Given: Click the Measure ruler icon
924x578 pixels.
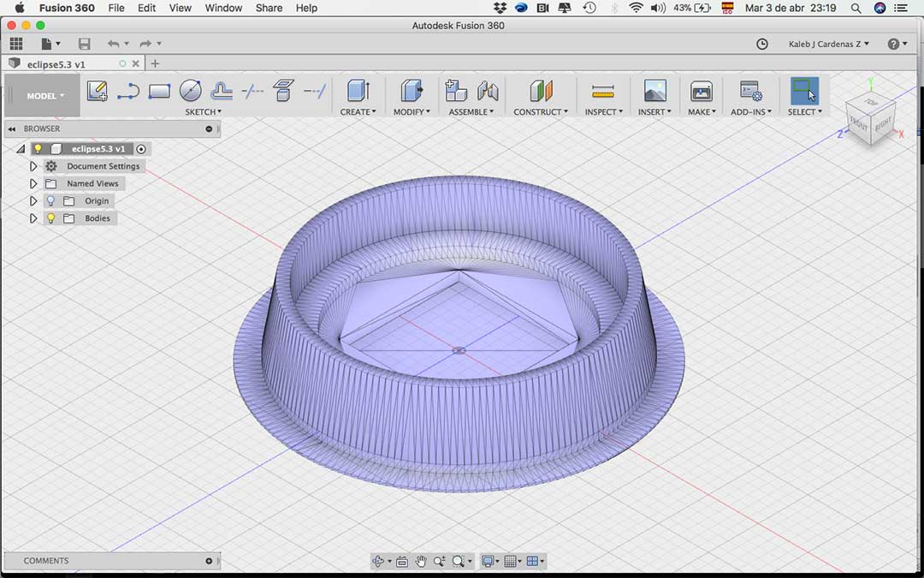Looking at the screenshot, I should [x=603, y=92].
